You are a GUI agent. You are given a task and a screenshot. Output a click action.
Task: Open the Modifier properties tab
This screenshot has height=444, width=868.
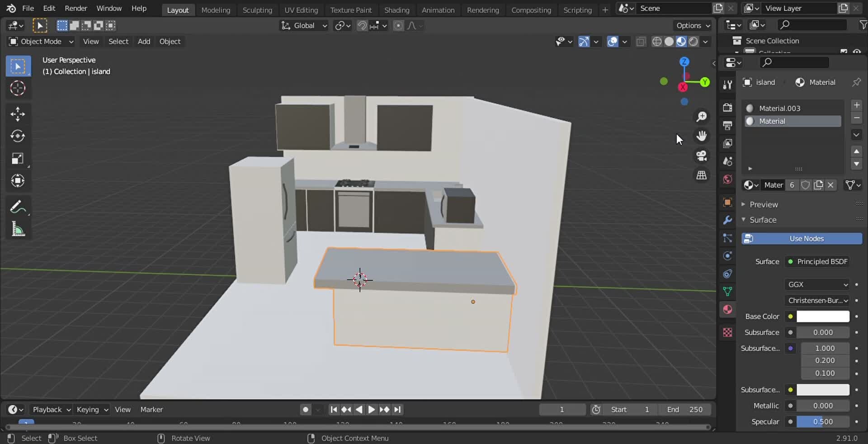(x=727, y=220)
